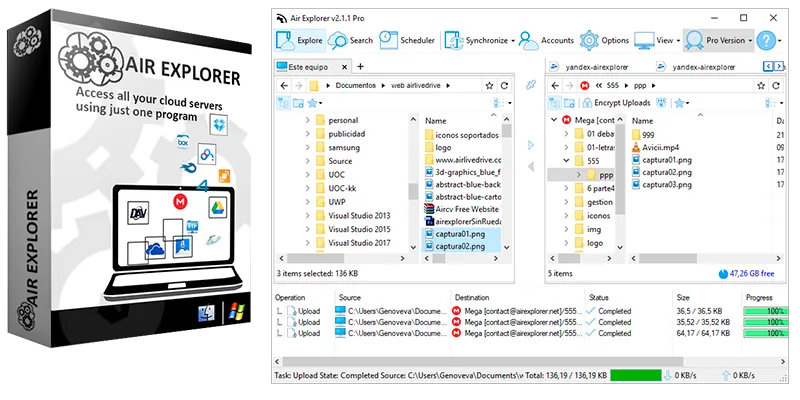Click the Pro Version button
The height and width of the screenshot is (400, 800).
[719, 40]
